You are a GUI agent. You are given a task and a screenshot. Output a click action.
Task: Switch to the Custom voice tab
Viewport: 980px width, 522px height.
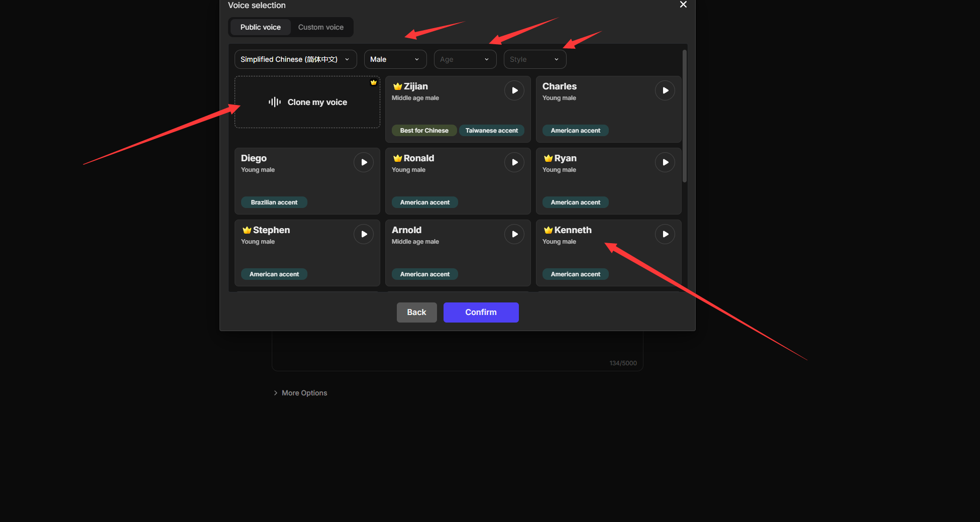pos(320,27)
